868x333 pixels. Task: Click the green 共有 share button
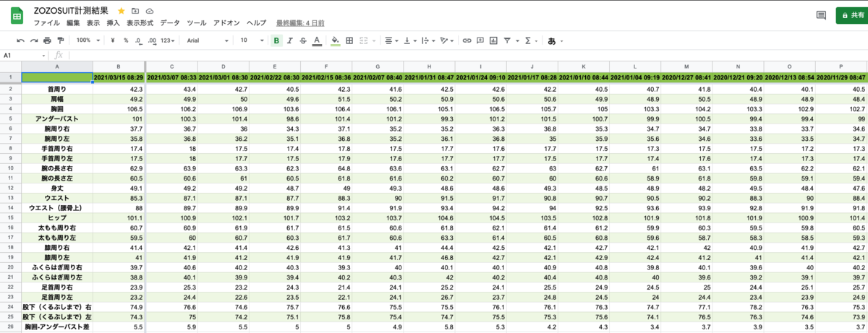tap(851, 14)
